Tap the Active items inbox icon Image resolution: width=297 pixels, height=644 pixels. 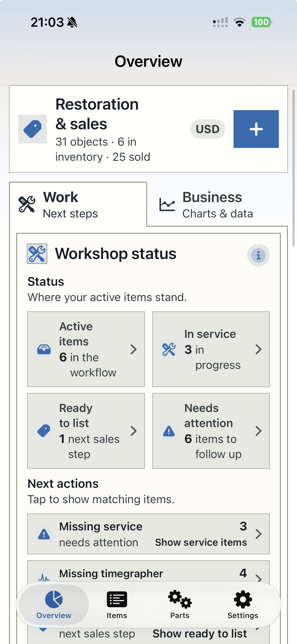click(x=44, y=349)
